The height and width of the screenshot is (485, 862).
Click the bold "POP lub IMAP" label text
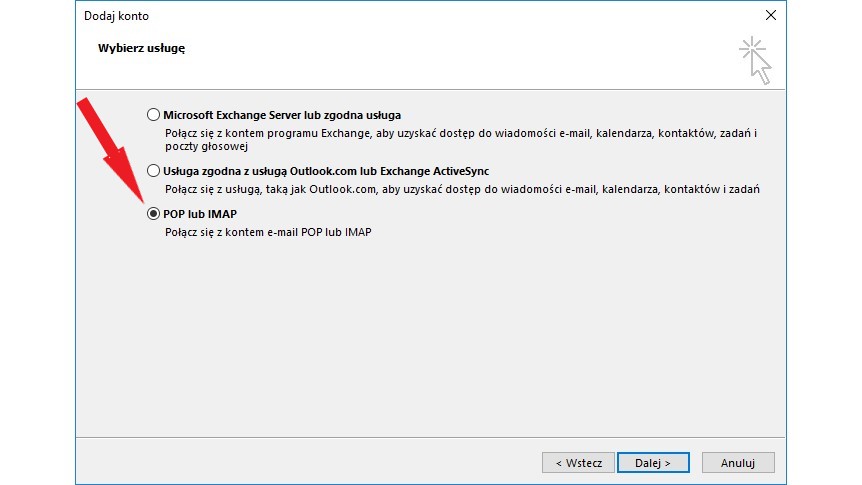pos(199,213)
